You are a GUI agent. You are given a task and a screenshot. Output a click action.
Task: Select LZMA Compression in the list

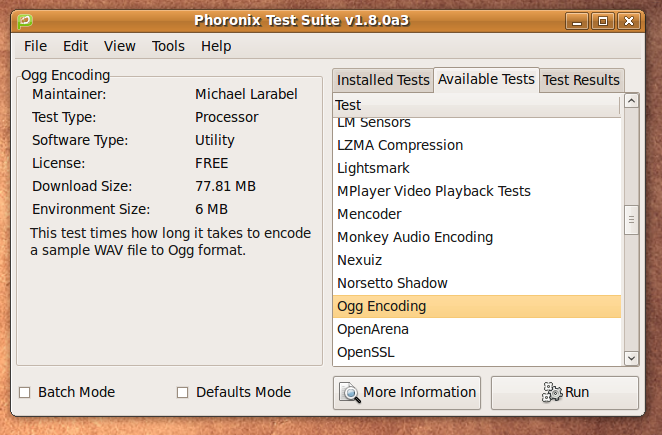pyautogui.click(x=477, y=145)
